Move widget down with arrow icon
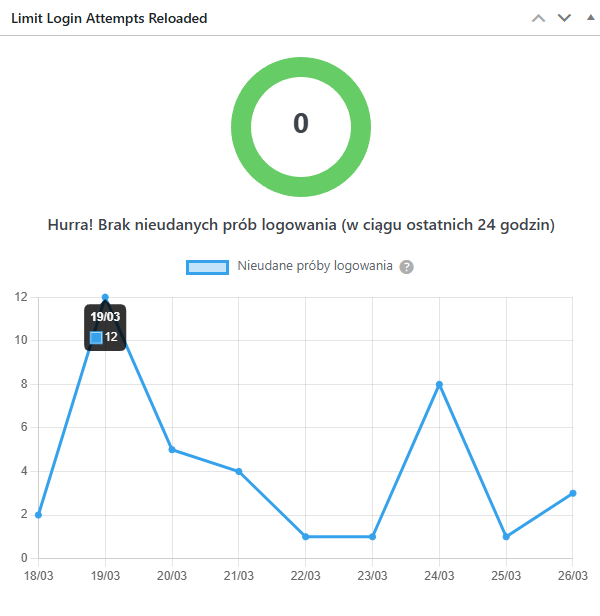 point(564,18)
